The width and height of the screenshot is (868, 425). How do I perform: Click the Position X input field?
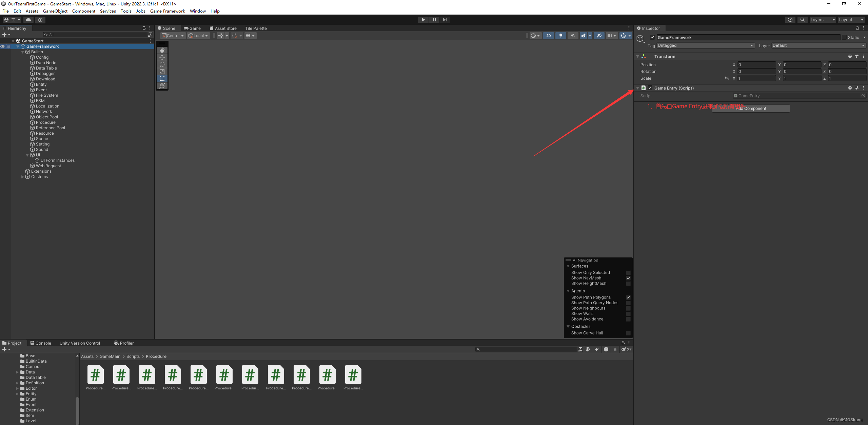pyautogui.click(x=756, y=65)
